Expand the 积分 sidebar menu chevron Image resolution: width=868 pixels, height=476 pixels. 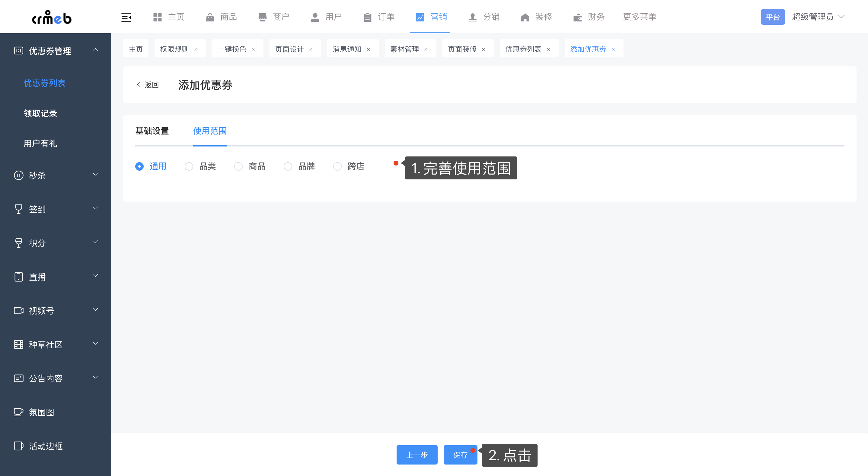tap(95, 242)
